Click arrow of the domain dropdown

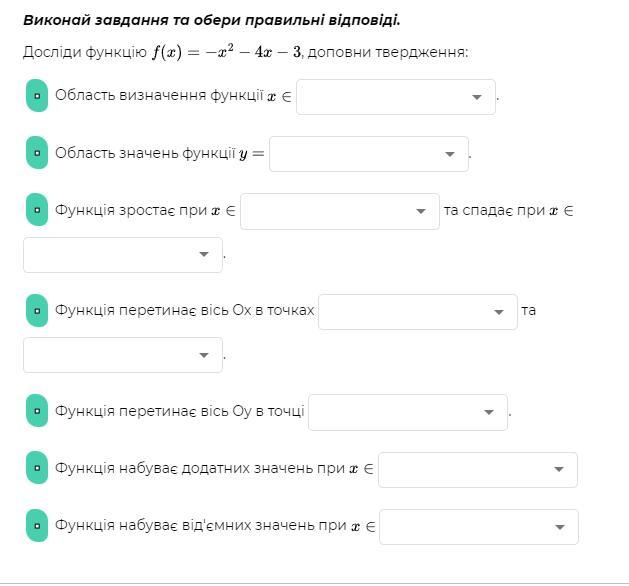tap(476, 98)
